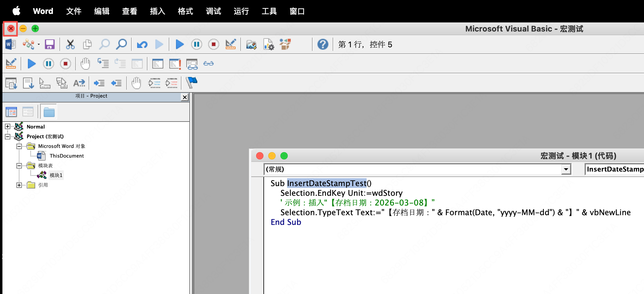The width and height of the screenshot is (644, 294).
Task: Select ThisDocument in the project tree
Action: pyautogui.click(x=67, y=156)
